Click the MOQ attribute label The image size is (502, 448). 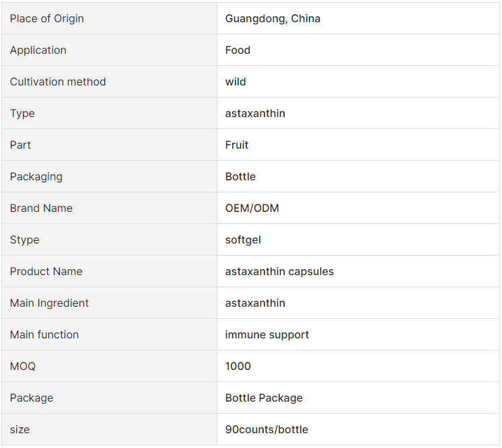23,366
